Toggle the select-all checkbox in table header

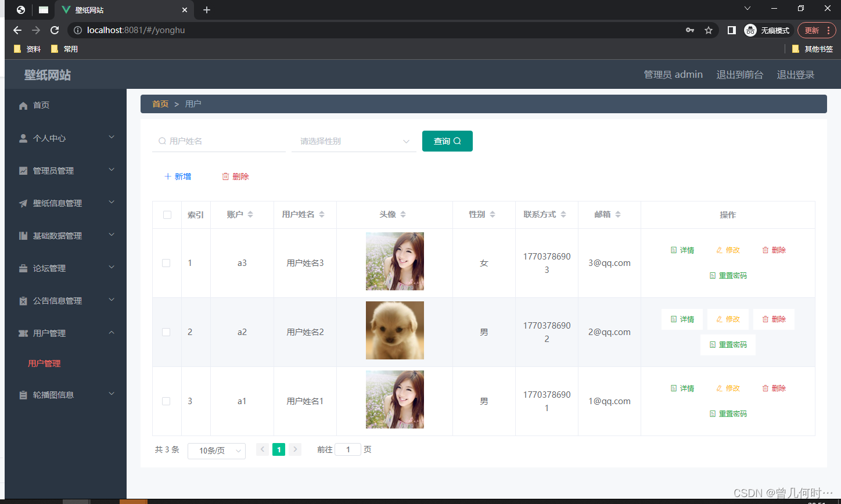167,214
